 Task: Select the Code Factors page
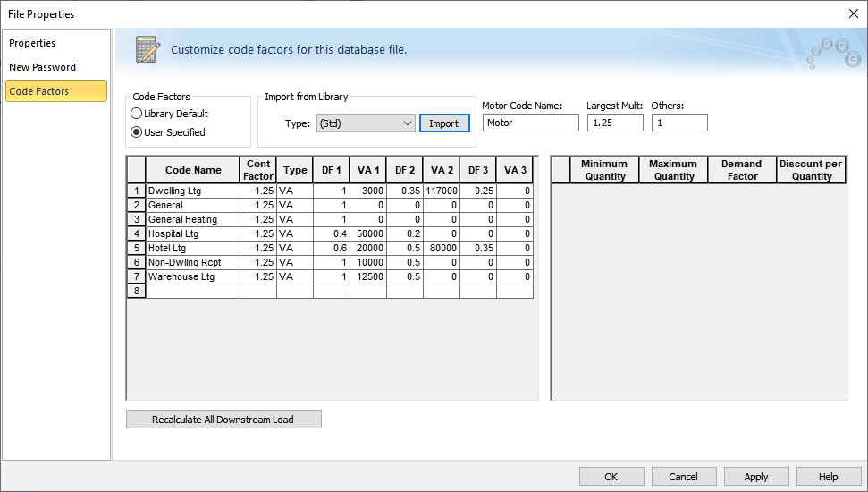point(39,91)
